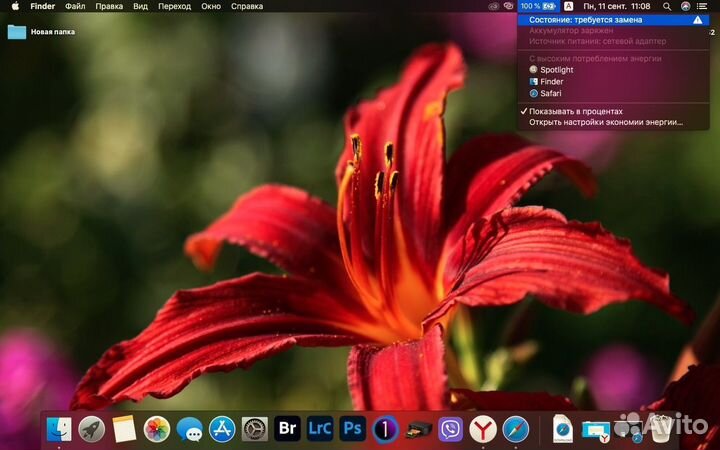Viewport: 720px width, 450px height.
Task: Open the blue folder stack in Dock
Action: point(596,430)
